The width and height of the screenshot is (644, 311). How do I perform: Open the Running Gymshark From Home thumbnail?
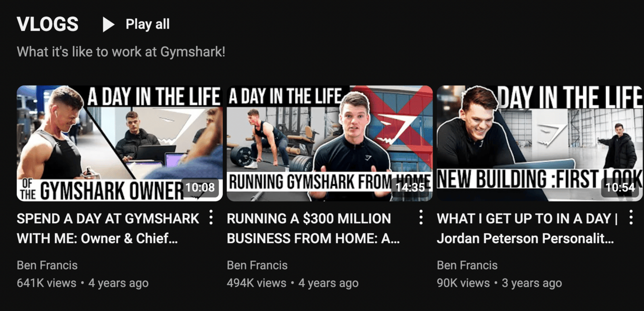pos(329,143)
